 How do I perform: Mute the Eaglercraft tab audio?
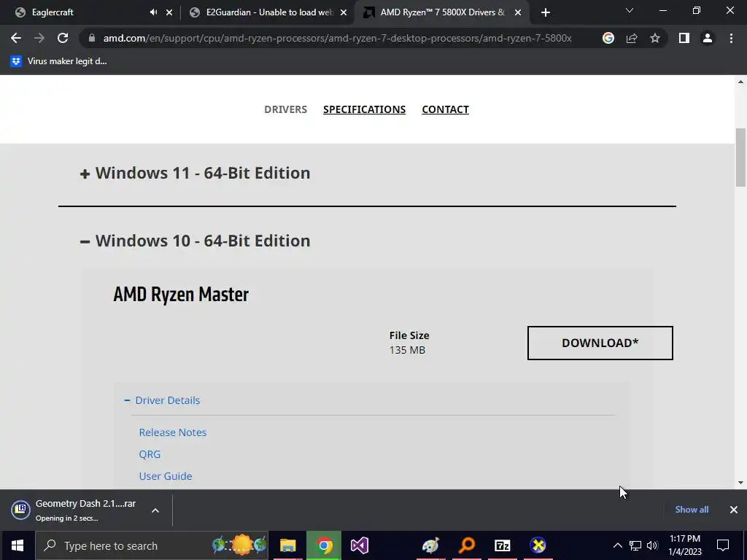pyautogui.click(x=153, y=12)
